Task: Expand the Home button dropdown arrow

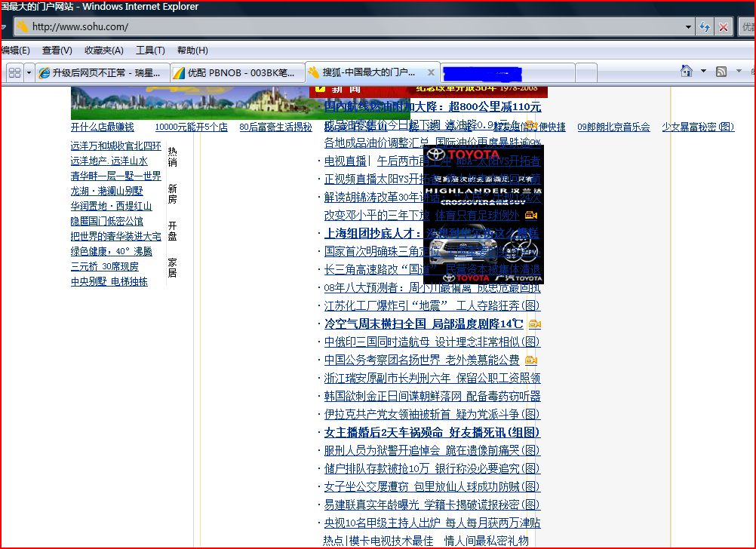Action: [703, 72]
